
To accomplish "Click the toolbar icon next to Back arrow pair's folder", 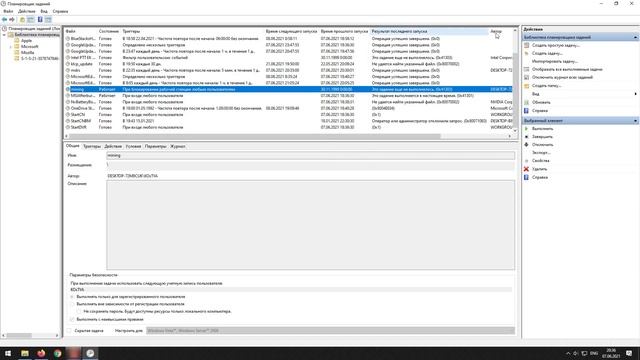I will tap(31, 20).
